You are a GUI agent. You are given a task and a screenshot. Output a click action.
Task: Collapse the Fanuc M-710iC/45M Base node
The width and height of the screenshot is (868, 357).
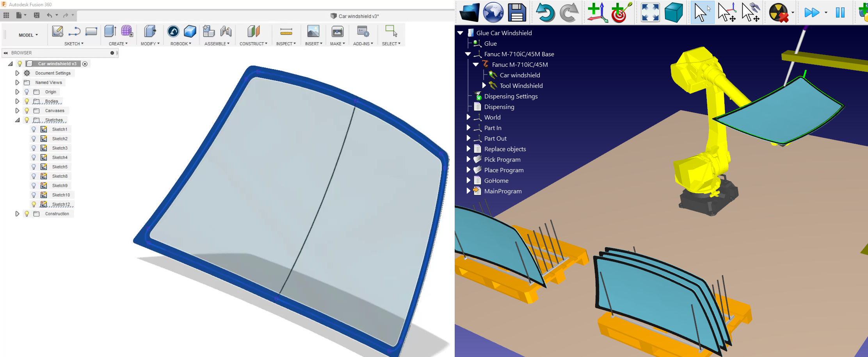pos(468,54)
